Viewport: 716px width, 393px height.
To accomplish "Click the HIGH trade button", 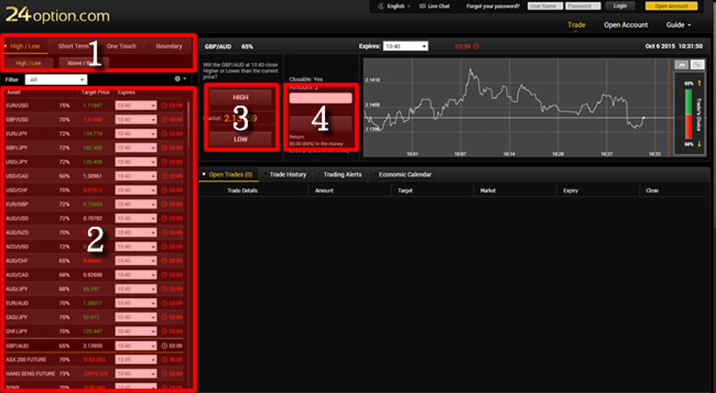I will [x=241, y=97].
